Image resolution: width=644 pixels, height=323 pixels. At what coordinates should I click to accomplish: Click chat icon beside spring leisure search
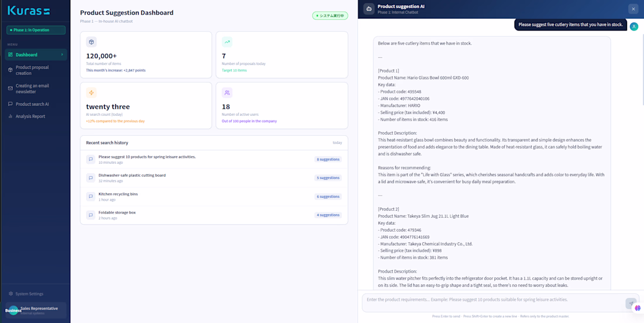[91, 159]
